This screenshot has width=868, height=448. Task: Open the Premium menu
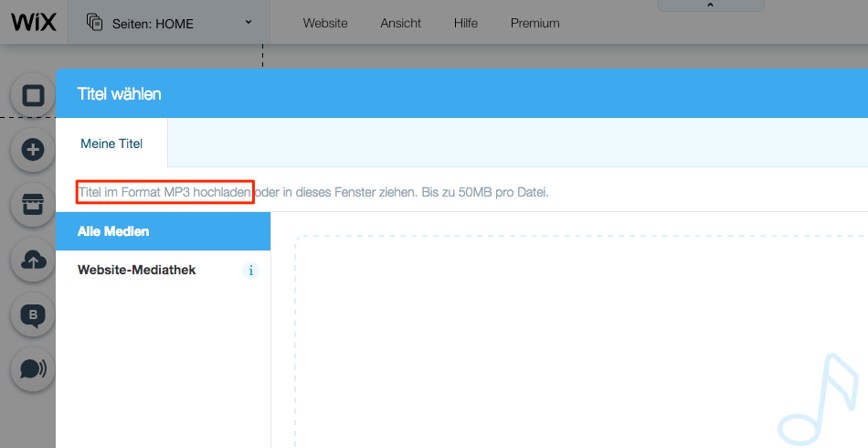click(x=535, y=23)
